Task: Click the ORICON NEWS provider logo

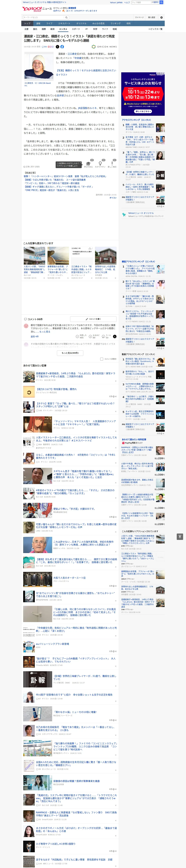Action: point(104,47)
